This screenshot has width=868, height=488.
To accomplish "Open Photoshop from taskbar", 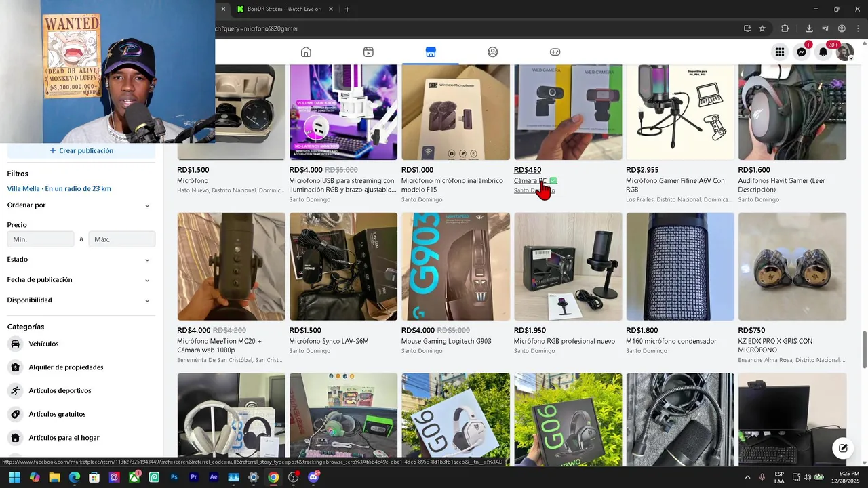I will click(x=174, y=477).
